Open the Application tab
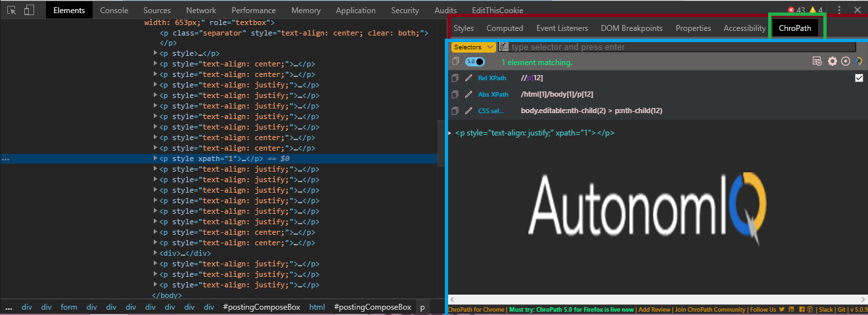Image resolution: width=868 pixels, height=315 pixels. point(355,10)
